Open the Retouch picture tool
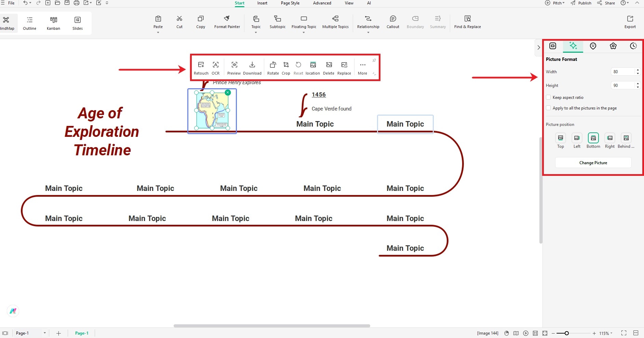Image resolution: width=644 pixels, height=338 pixels. tap(201, 68)
